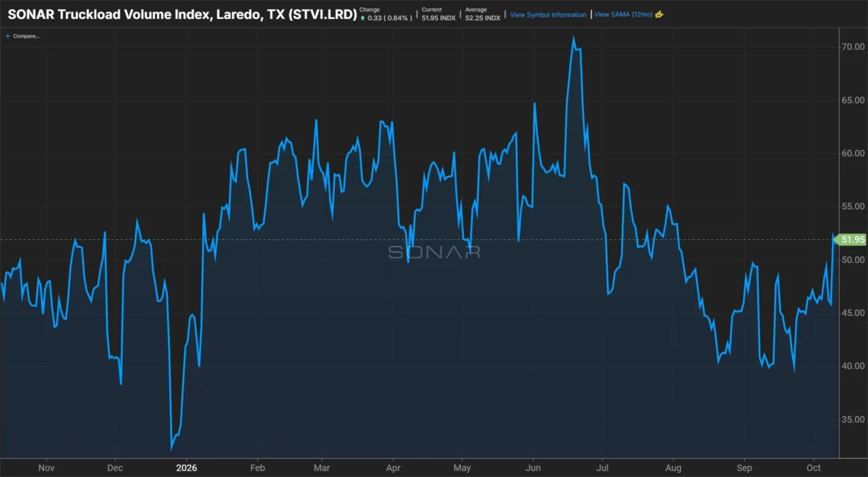Click the plus icon beside Compare
868x477 pixels.
tap(8, 35)
